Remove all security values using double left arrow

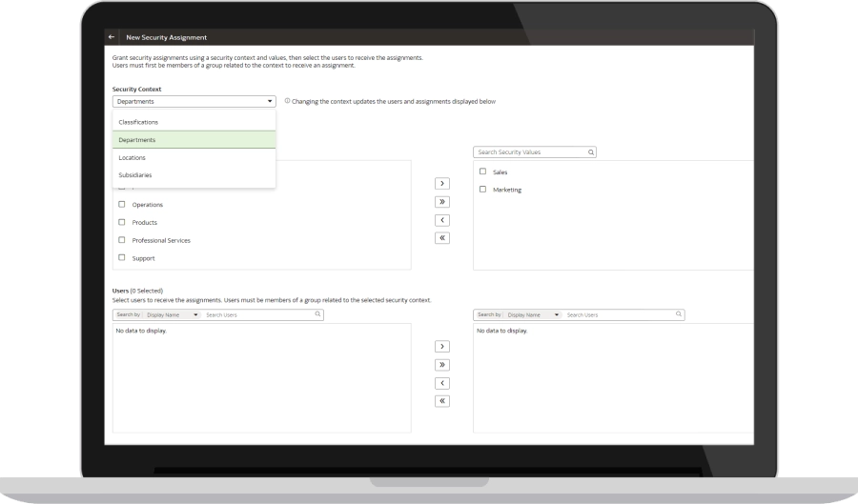coord(442,238)
